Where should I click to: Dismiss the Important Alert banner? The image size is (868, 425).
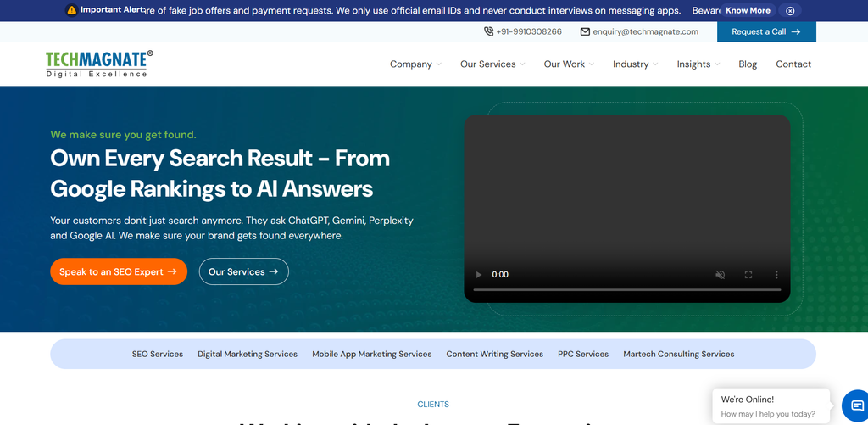click(790, 10)
